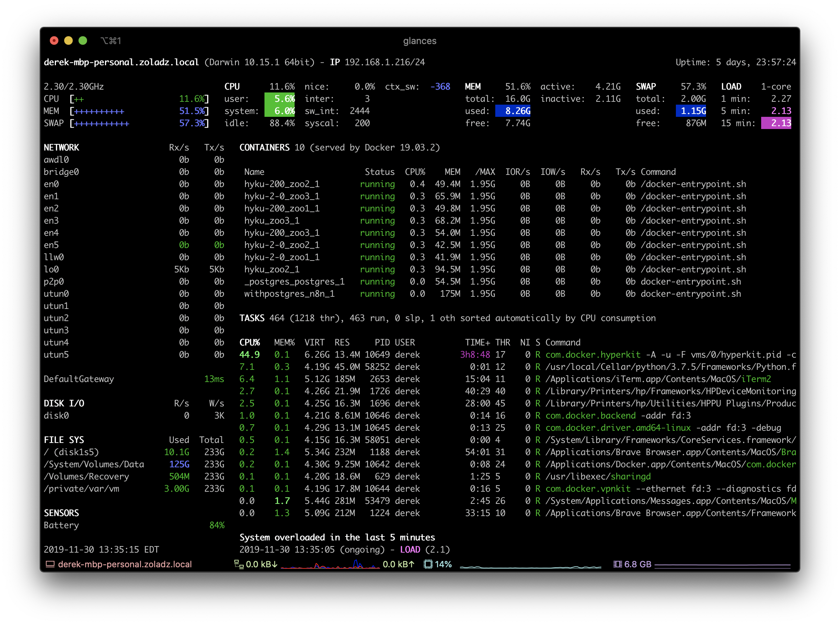The width and height of the screenshot is (840, 625).
Task: Click the Battery 84% value
Action: tap(217, 525)
